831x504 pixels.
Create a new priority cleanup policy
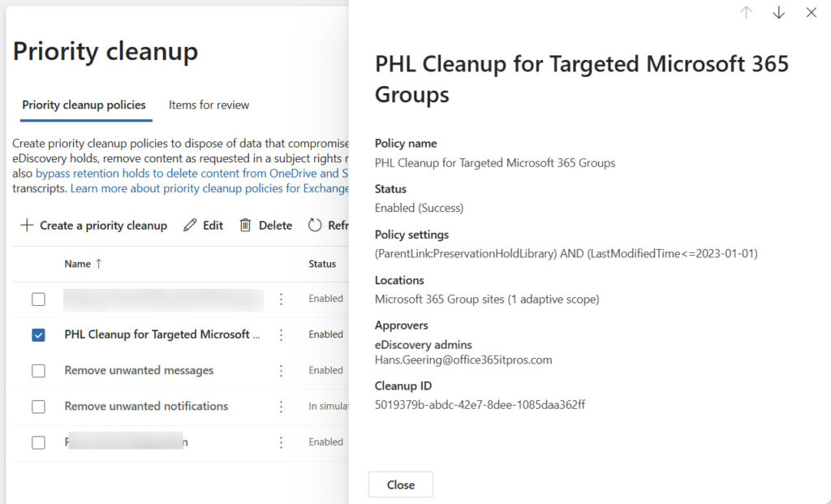(x=93, y=225)
